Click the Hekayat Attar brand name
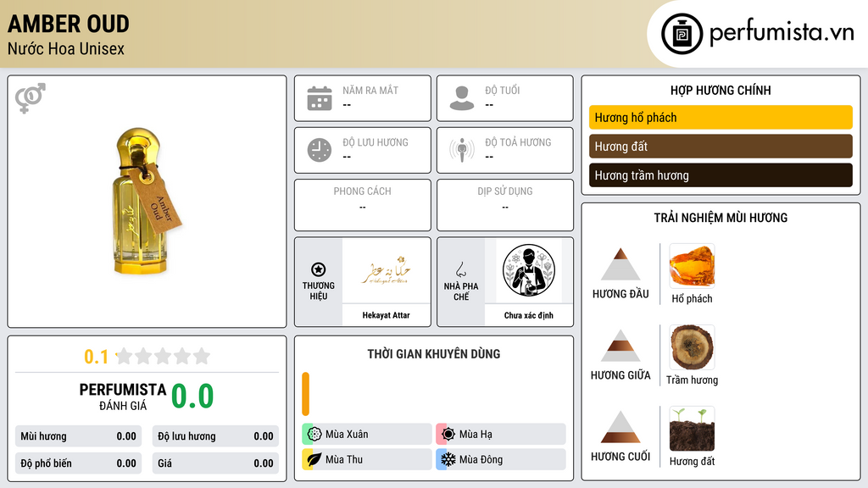Image resolution: width=868 pixels, height=488 pixels. tap(387, 315)
